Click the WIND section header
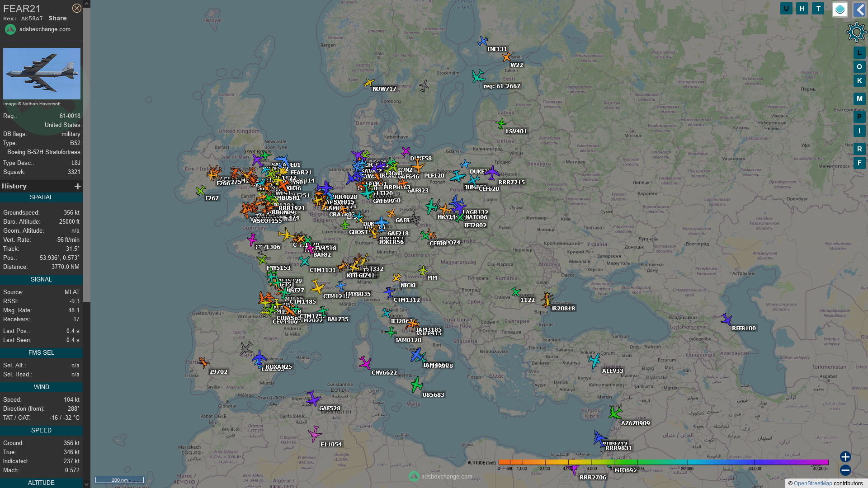 (41, 387)
